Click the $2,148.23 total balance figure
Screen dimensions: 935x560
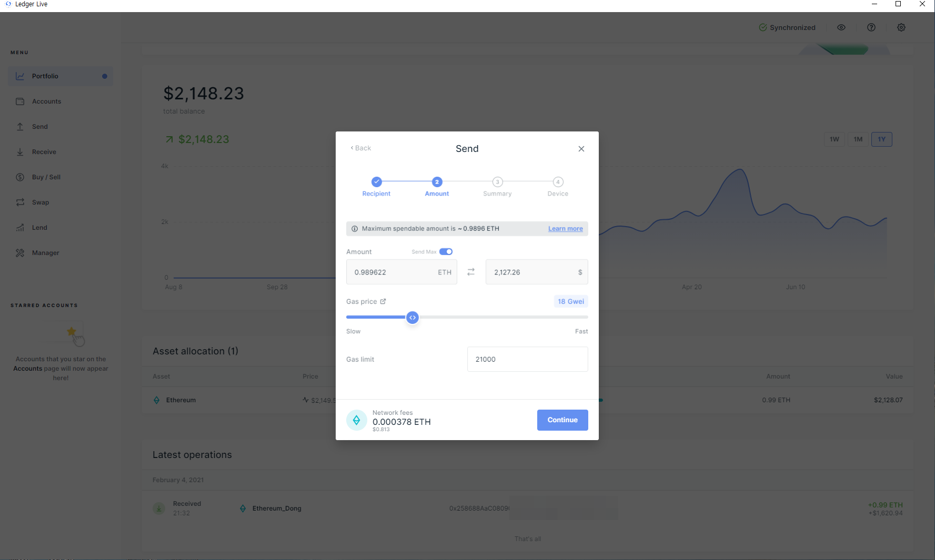point(204,93)
